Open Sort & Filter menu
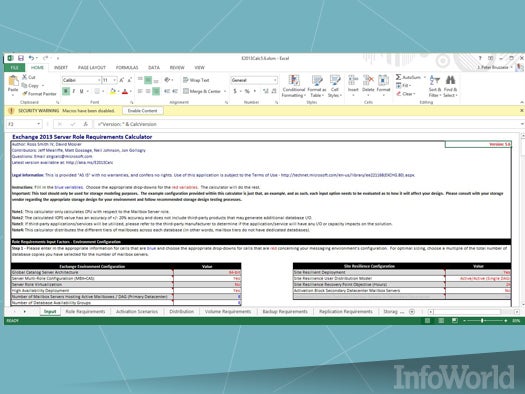Image resolution: width=525 pixels, height=394 pixels. pyautogui.click(x=435, y=86)
